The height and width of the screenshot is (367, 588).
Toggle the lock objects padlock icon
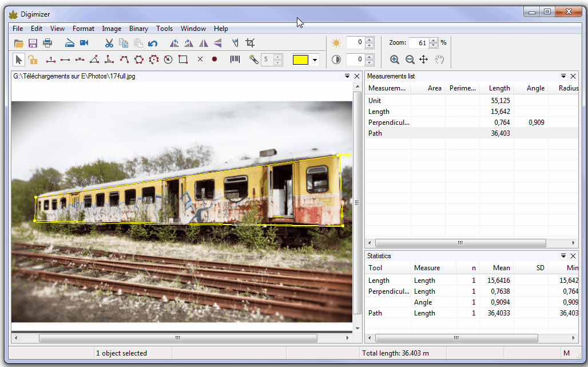pyautogui.click(x=33, y=59)
